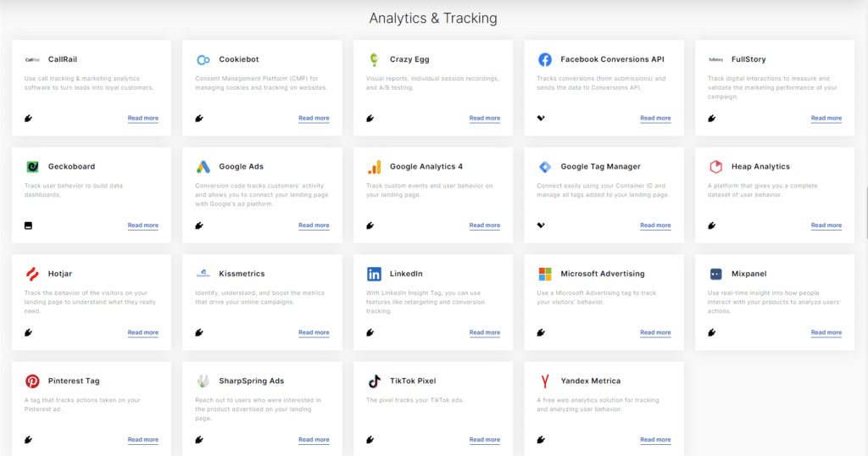Click the CallRail logo icon
The image size is (868, 456).
(x=33, y=60)
